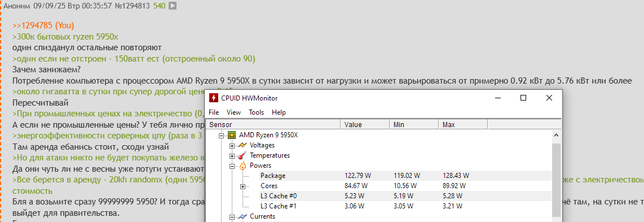Collapse the Currents tree node
The height and width of the screenshot is (222, 644).
click(x=232, y=217)
